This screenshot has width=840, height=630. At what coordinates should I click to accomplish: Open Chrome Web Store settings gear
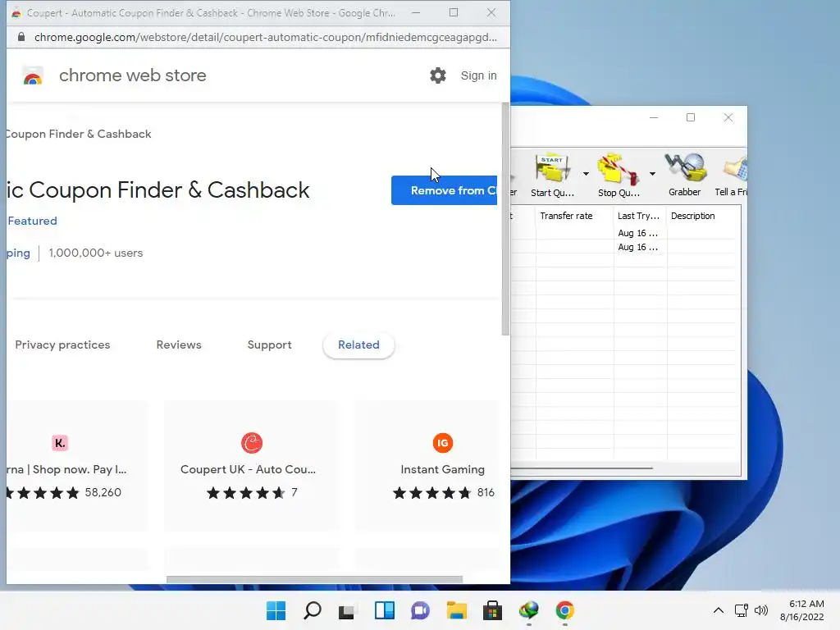[x=438, y=75]
